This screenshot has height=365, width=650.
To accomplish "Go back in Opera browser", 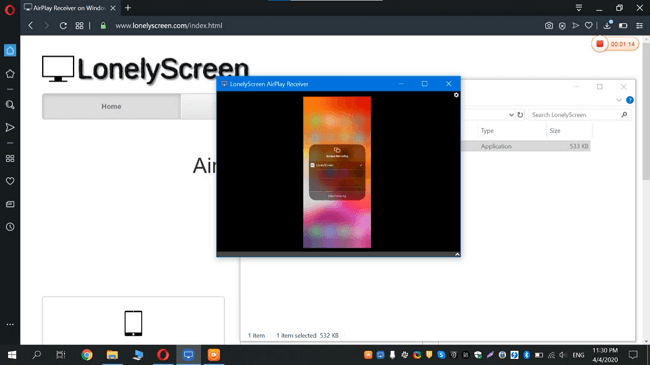I will coord(31,25).
